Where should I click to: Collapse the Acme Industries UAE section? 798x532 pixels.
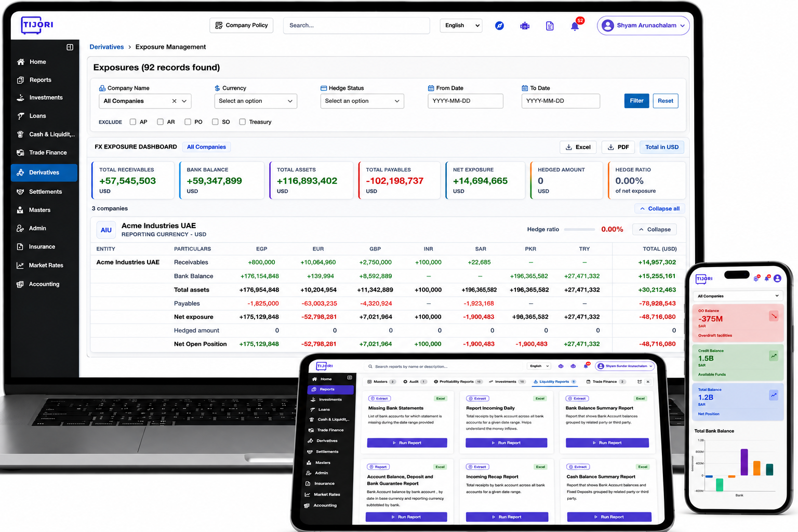655,230
